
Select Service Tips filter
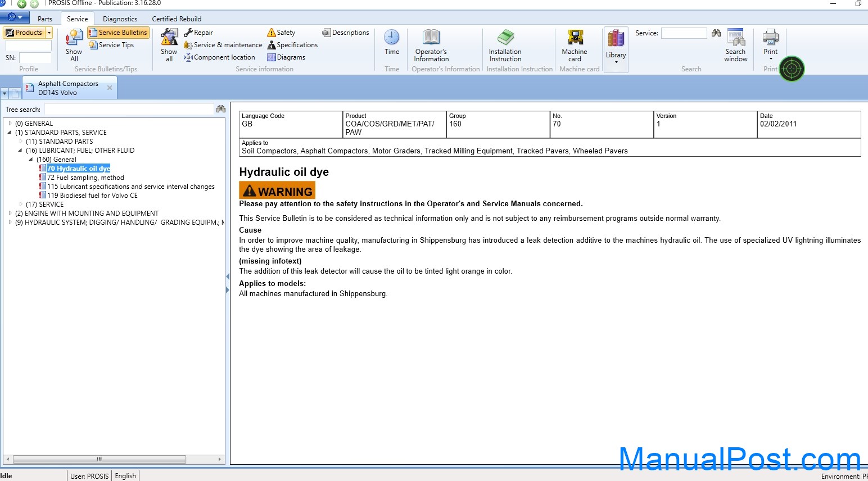pyautogui.click(x=112, y=45)
